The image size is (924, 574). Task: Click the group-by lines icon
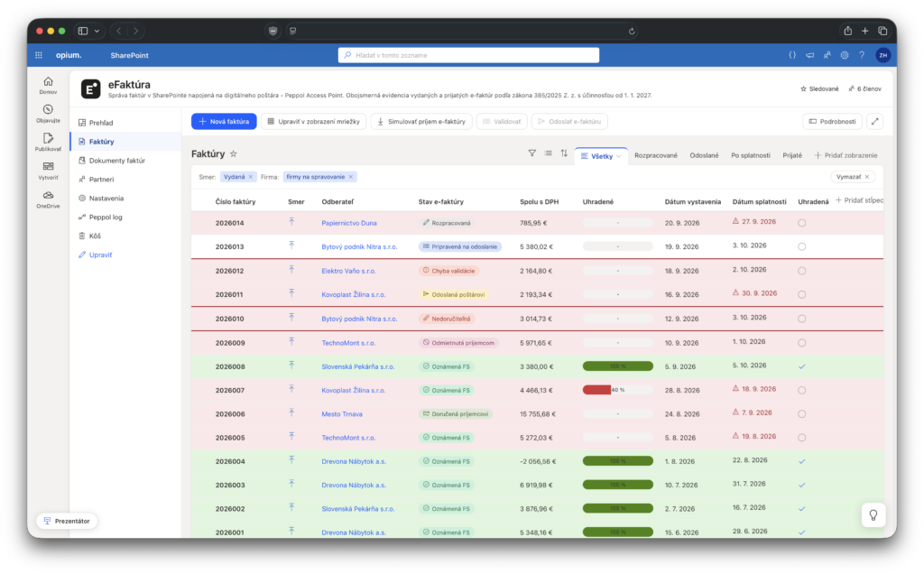[x=549, y=153]
